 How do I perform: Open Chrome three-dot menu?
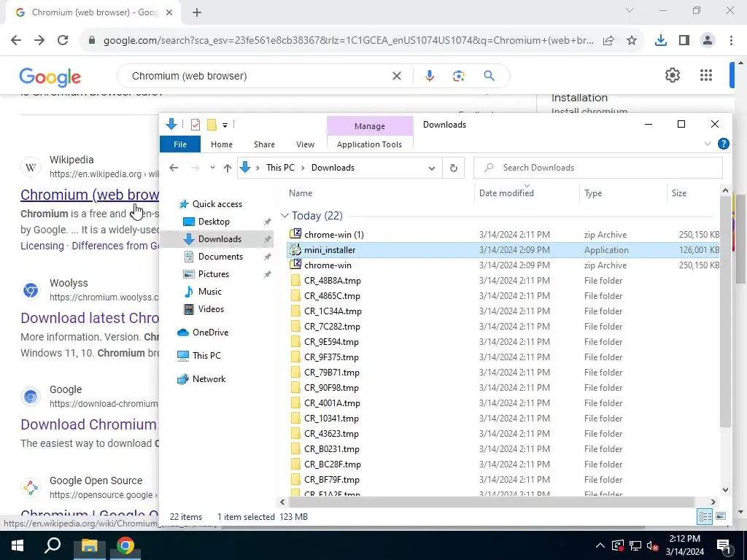(x=731, y=41)
